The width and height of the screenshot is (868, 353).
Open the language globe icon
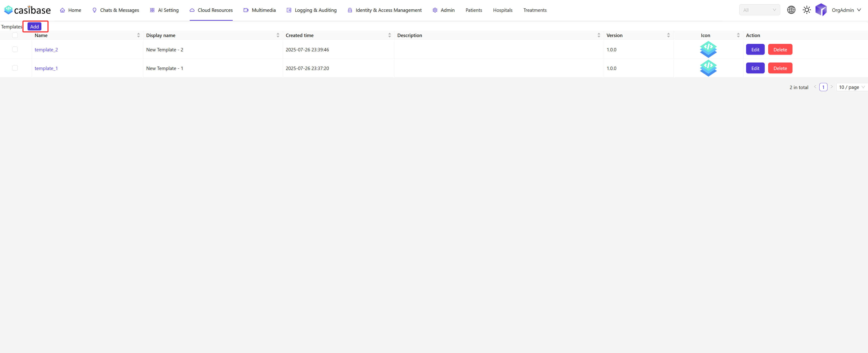791,10
